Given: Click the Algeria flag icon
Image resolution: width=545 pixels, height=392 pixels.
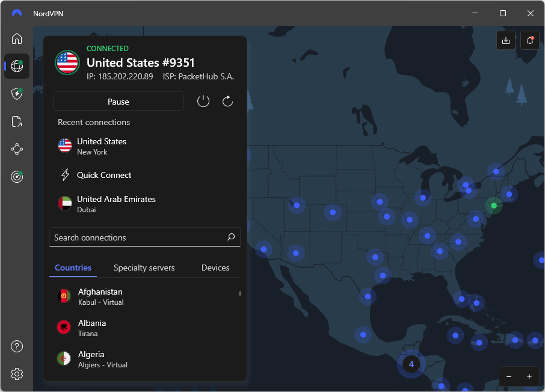Looking at the screenshot, I should pos(64,359).
